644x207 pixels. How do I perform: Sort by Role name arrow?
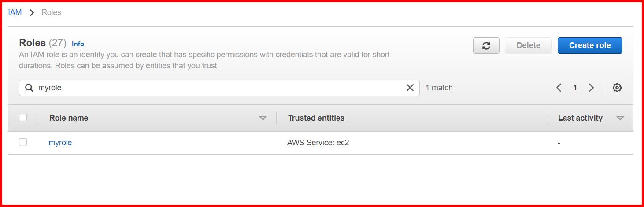point(263,118)
